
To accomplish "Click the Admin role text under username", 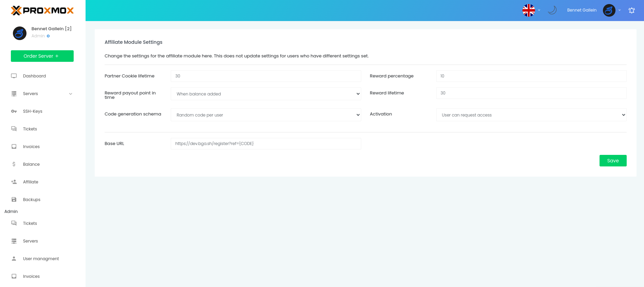I will [x=38, y=36].
